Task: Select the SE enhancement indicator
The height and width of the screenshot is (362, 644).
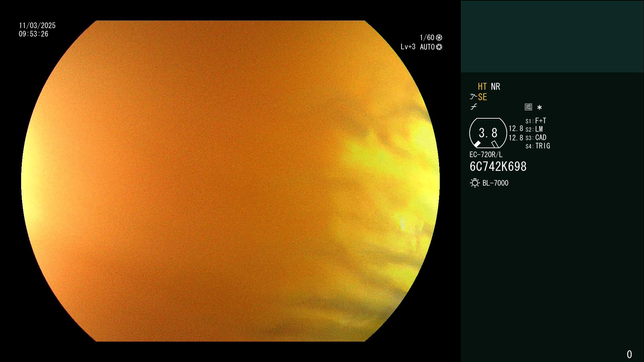Action: point(482,97)
